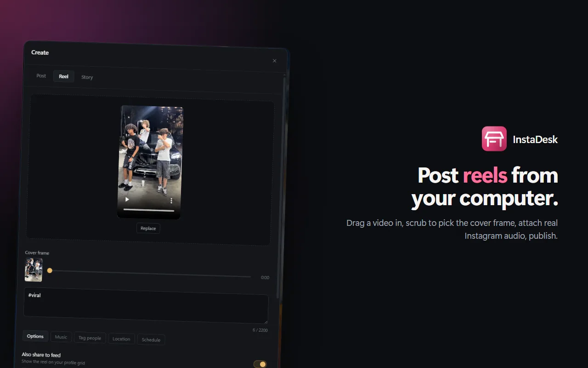Open the Tag people tab
Screen dimensions: 588x368
(x=90, y=338)
